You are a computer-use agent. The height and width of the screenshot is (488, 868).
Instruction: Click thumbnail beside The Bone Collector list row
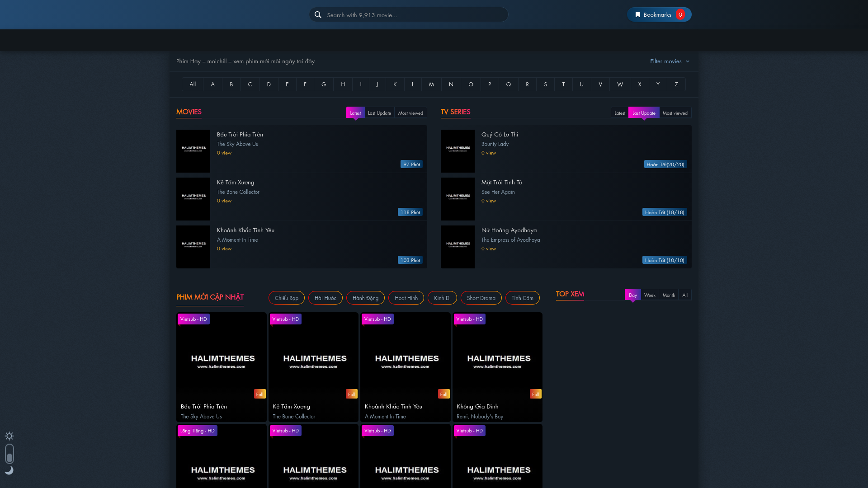pos(193,199)
